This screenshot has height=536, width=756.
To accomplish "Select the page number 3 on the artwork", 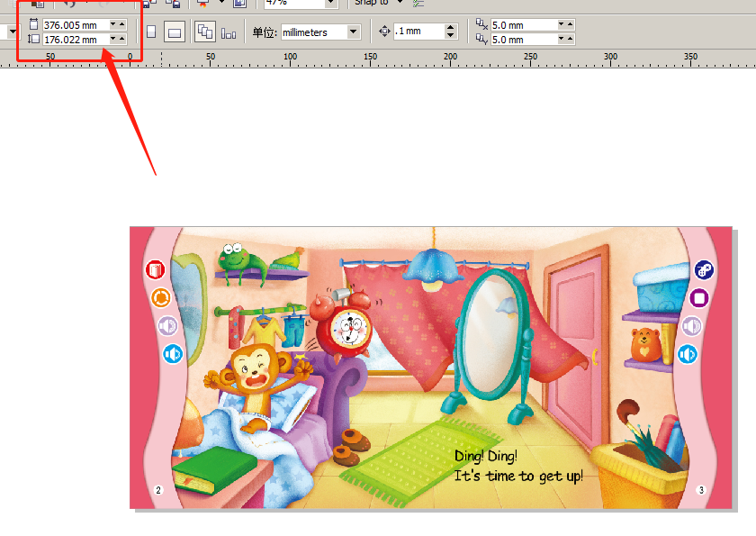I will click(x=701, y=490).
